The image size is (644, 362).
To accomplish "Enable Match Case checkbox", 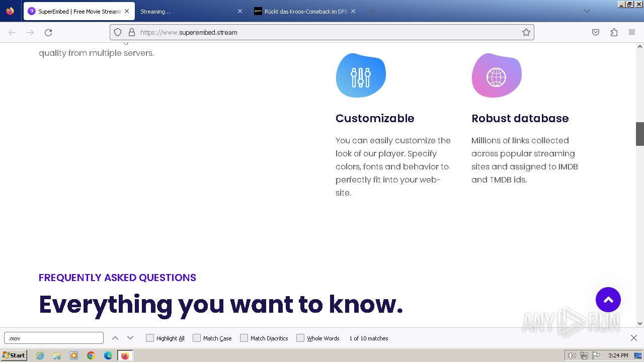I will (197, 338).
